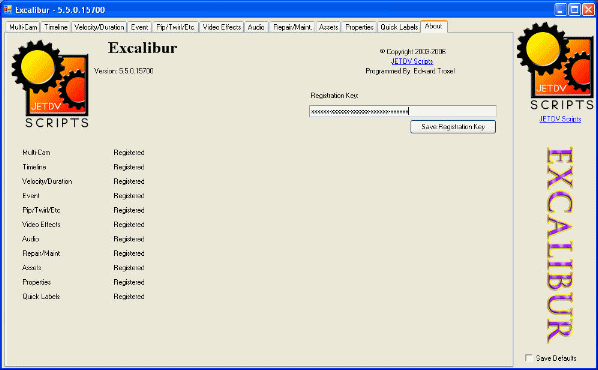Click the JETDV Scripts logo in the right sidebar
The width and height of the screenshot is (598, 370).
(556, 66)
